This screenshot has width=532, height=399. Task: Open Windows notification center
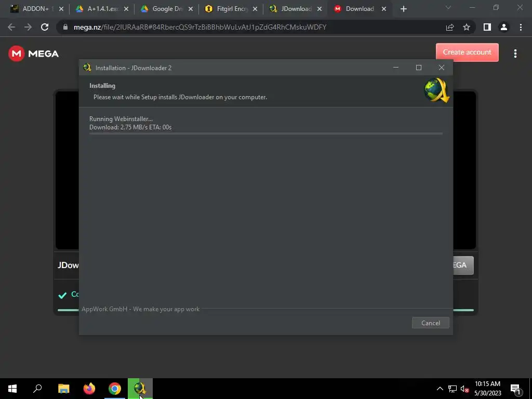pos(516,389)
